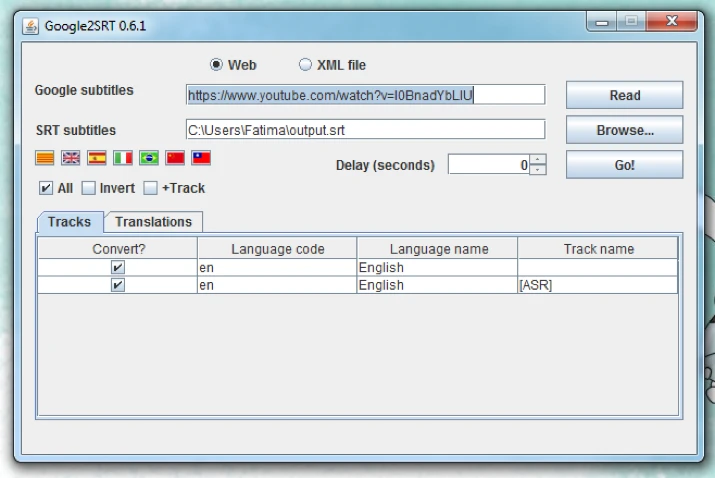Select the Chinese flag icon
Screen dimensions: 715x478
[175, 158]
